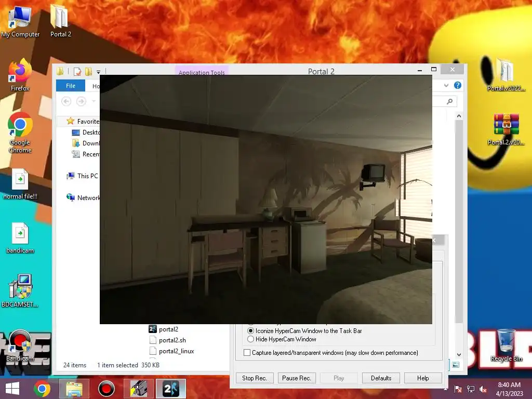Launch Google Chrome from the desktop
This screenshot has height=399, width=532.
click(20, 132)
